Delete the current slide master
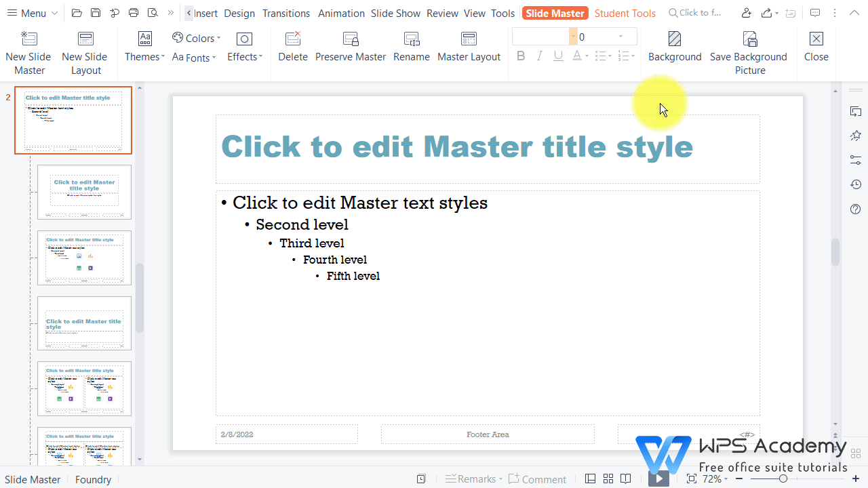This screenshot has width=868, height=488. coord(292,46)
